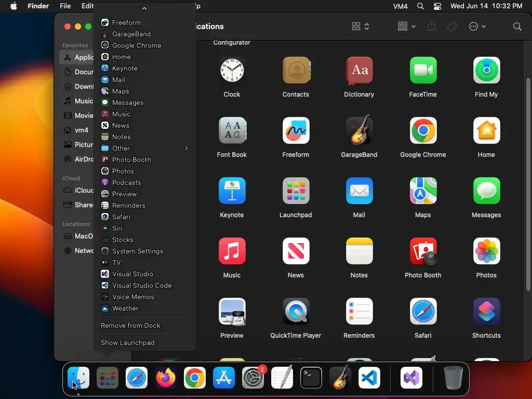This screenshot has height=399, width=532.
Task: Choose Weather from the Dock menu
Action: [145, 309]
